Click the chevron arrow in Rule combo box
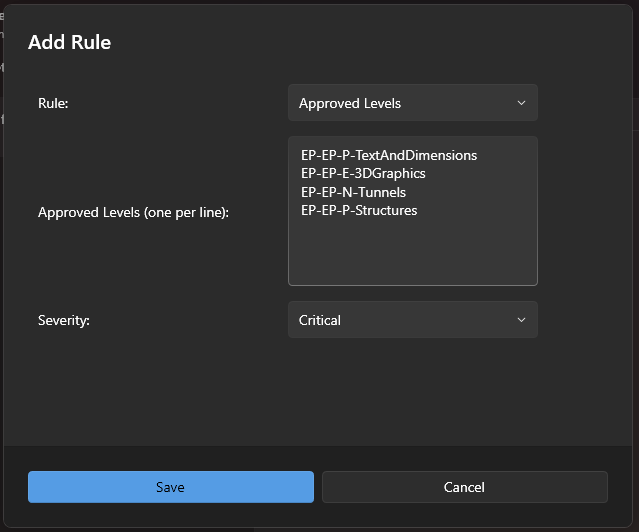Image resolution: width=639 pixels, height=532 pixels. tap(521, 103)
